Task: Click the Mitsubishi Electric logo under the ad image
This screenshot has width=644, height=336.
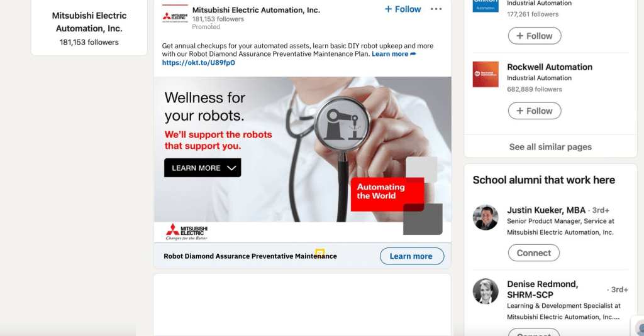Action: tap(186, 232)
